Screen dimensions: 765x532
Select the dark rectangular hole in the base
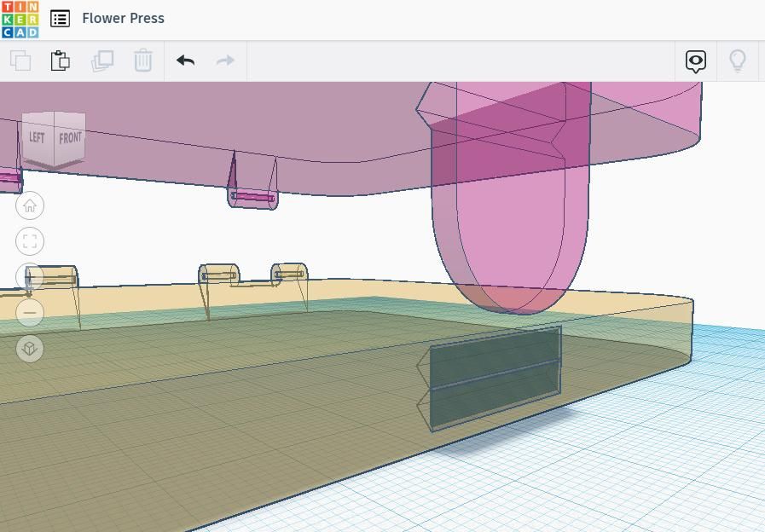[x=496, y=378]
